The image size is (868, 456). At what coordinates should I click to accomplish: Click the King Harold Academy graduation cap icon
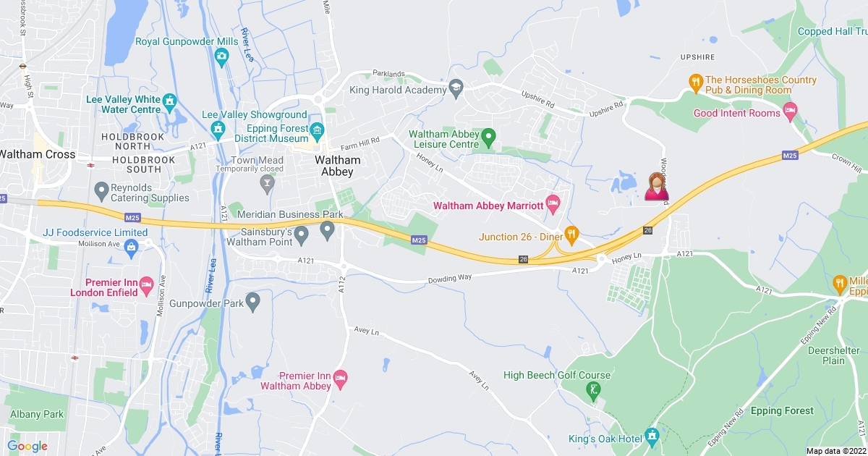456,86
